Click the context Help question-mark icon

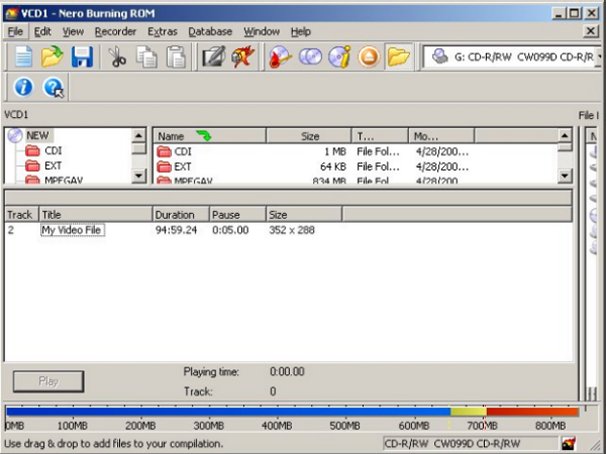53,87
